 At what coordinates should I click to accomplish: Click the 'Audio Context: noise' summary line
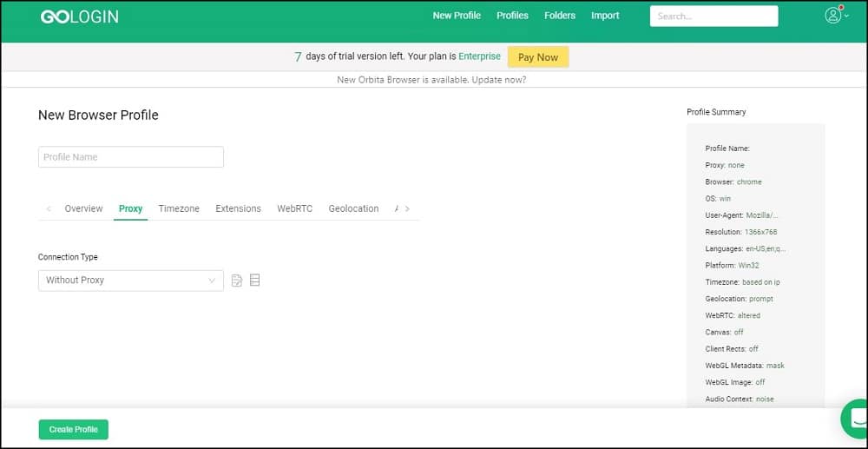[x=740, y=399]
